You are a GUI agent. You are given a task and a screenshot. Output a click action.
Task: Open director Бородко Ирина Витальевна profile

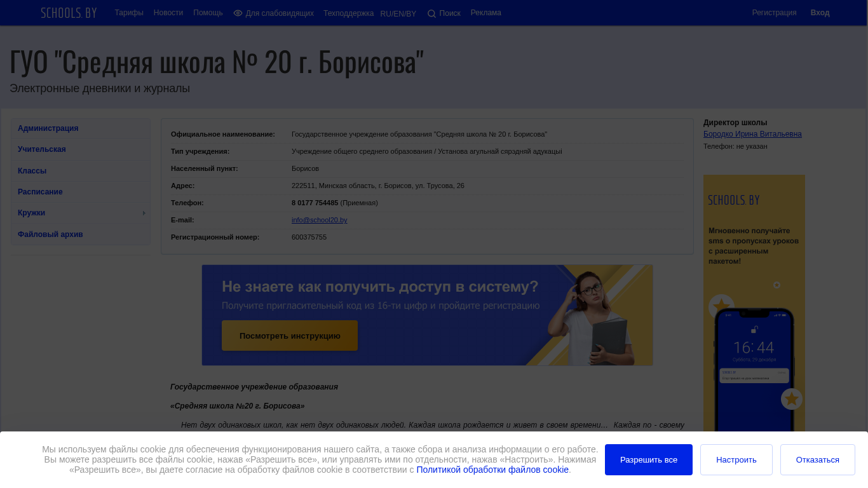752,134
